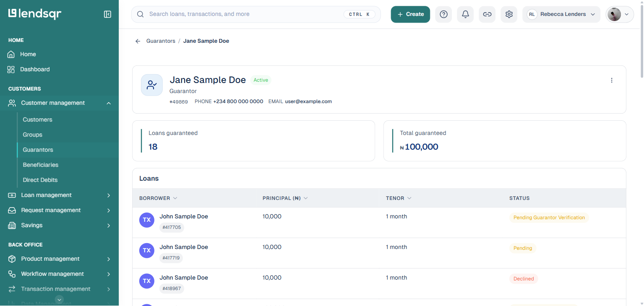Collapse the Customer management section
644x306 pixels.
click(x=59, y=103)
